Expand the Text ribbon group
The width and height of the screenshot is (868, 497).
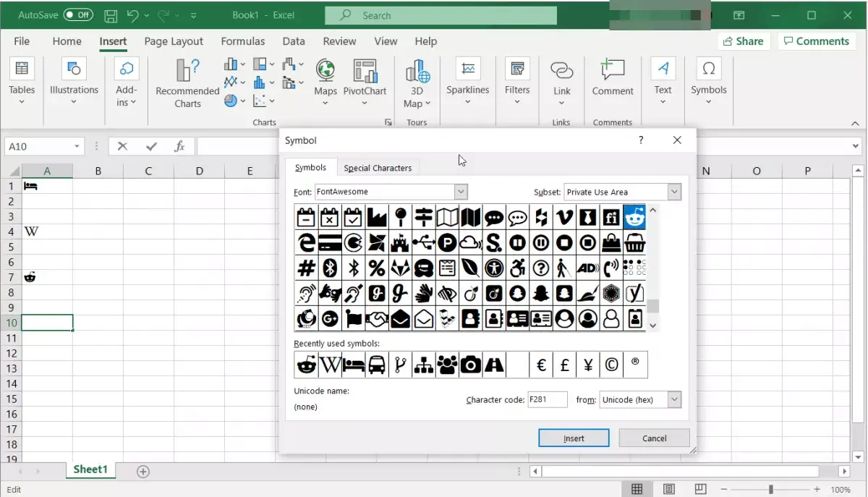(663, 82)
